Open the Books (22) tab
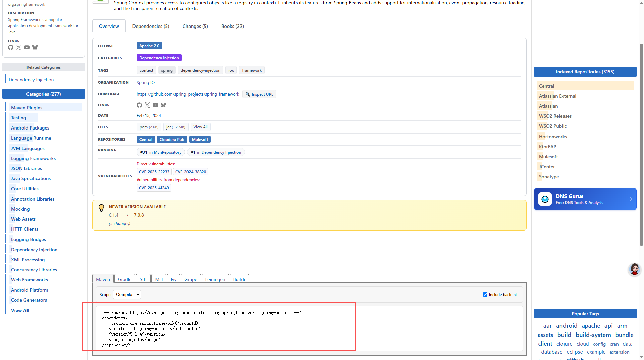 tap(232, 26)
